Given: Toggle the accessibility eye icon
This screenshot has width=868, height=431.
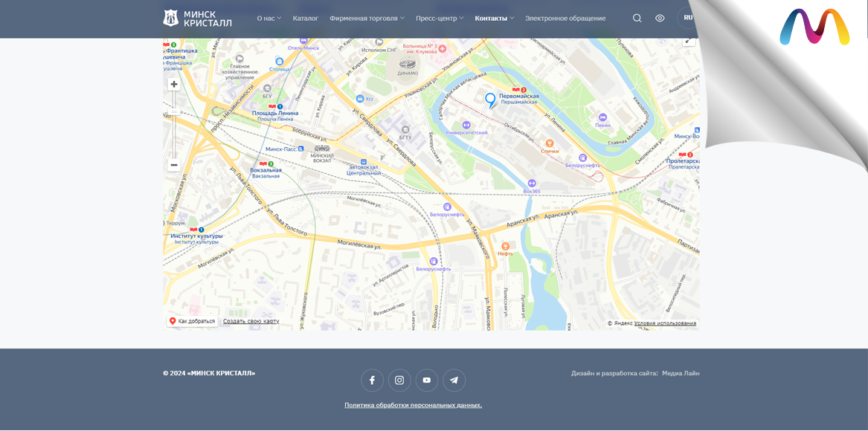Looking at the screenshot, I should click(660, 19).
